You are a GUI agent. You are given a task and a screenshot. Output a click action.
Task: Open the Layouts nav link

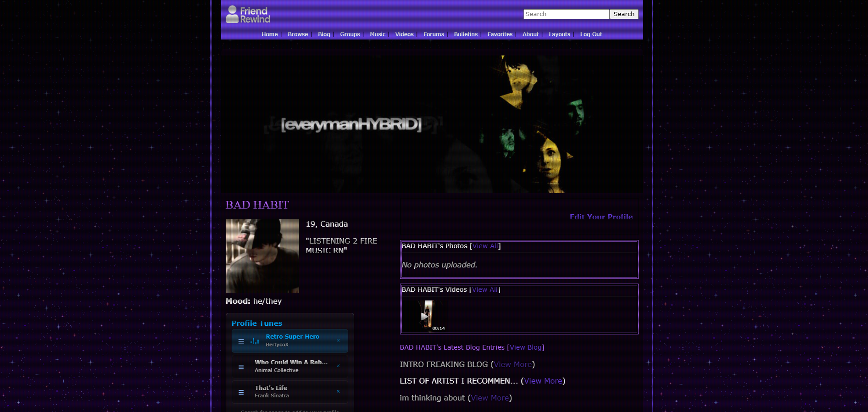[x=559, y=34]
